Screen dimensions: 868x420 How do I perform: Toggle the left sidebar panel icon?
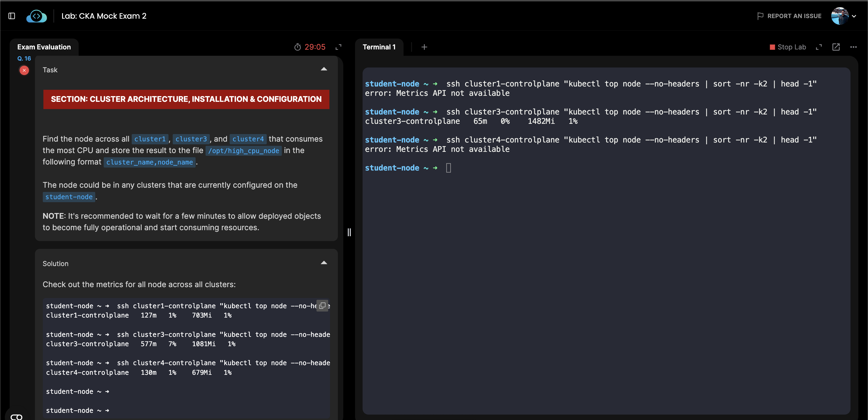point(11,16)
